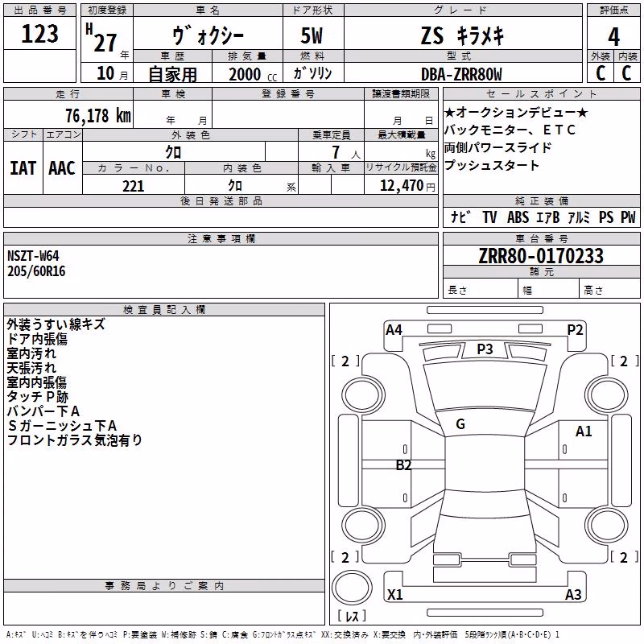The image size is (644, 644).
Task: Select the registration month 10月
Action: pyautogui.click(x=112, y=73)
